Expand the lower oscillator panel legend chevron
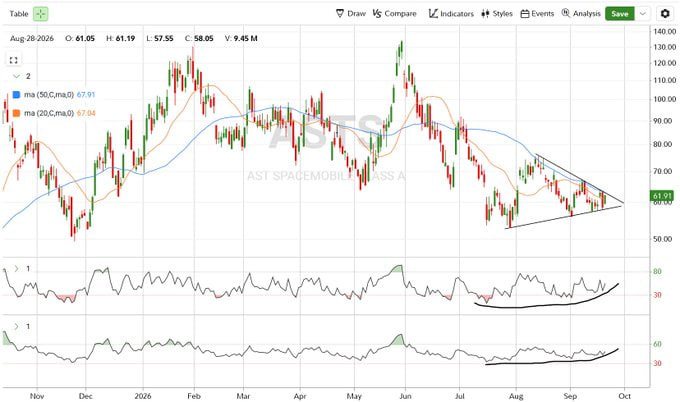This screenshot has height=402, width=680. click(x=16, y=326)
